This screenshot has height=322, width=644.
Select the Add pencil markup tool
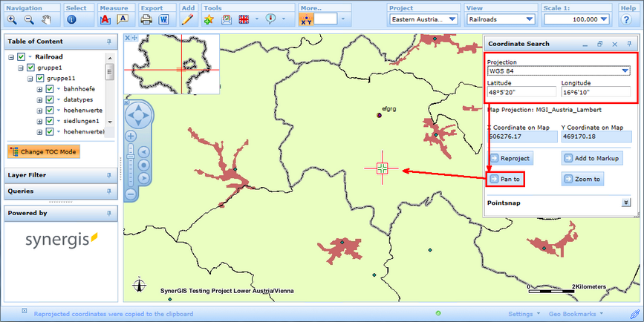pos(188,19)
